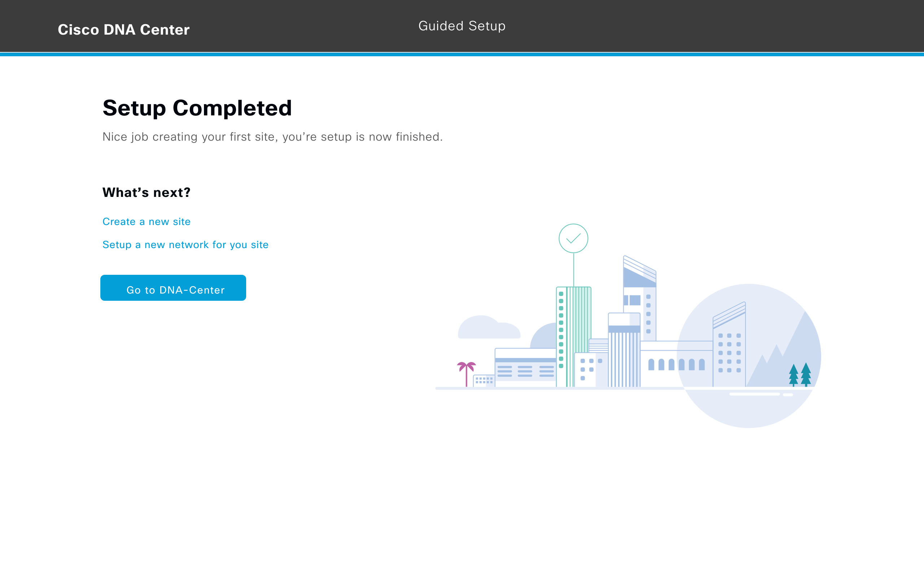Click the pink palm tree illustration
This screenshot has height=577, width=924.
(466, 372)
